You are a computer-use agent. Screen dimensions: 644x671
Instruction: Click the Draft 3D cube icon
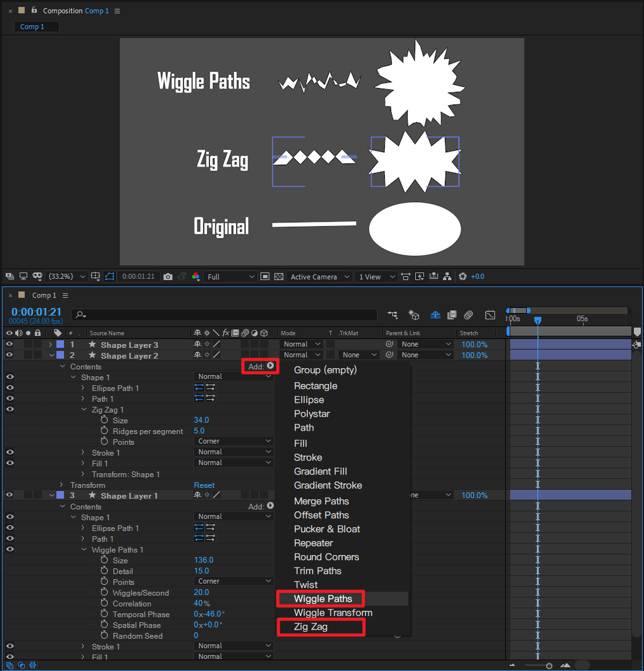coord(414,315)
